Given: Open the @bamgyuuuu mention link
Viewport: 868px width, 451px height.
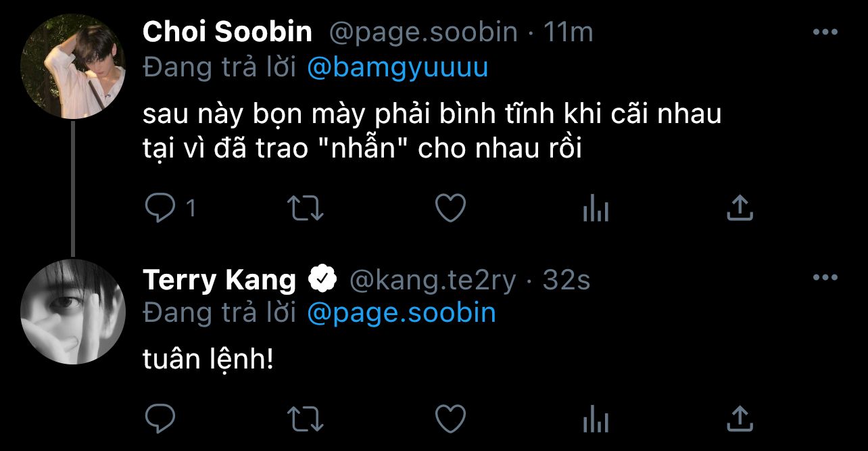Looking at the screenshot, I should [x=397, y=68].
